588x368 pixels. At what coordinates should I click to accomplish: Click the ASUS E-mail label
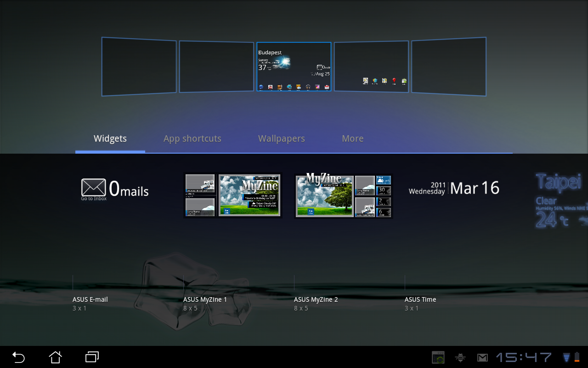coord(90,299)
